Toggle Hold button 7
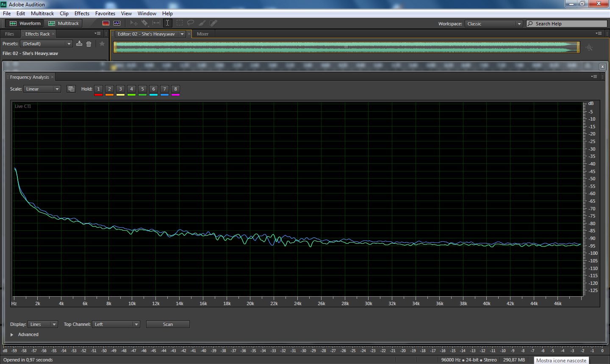 [x=165, y=89]
